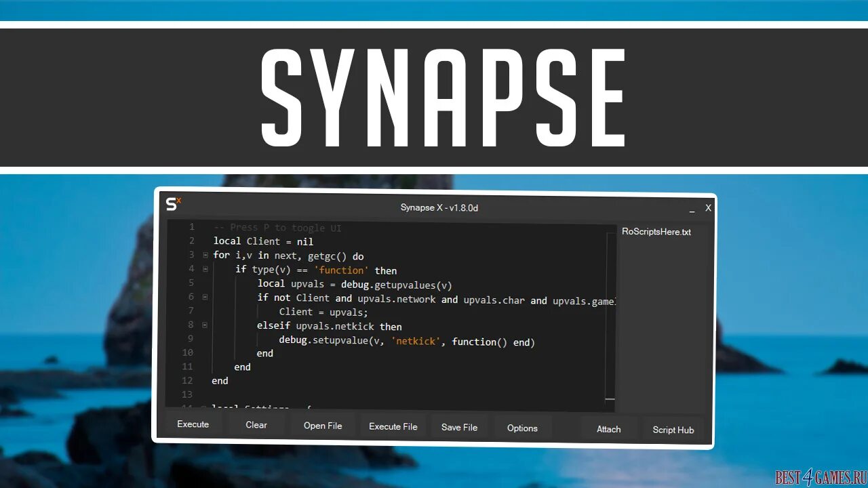Click the 'Press P to toggle UI' comment
This screenshot has width=868, height=488.
pyautogui.click(x=277, y=228)
